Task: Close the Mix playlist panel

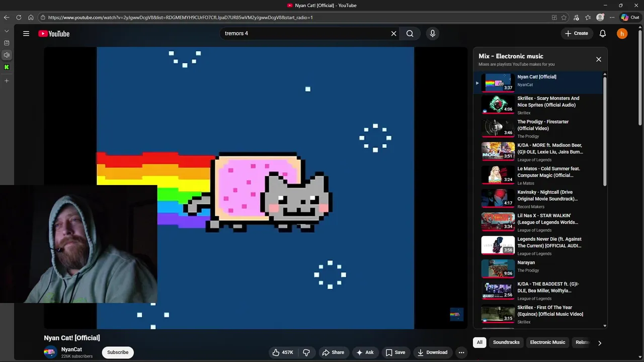Action: pos(599,59)
